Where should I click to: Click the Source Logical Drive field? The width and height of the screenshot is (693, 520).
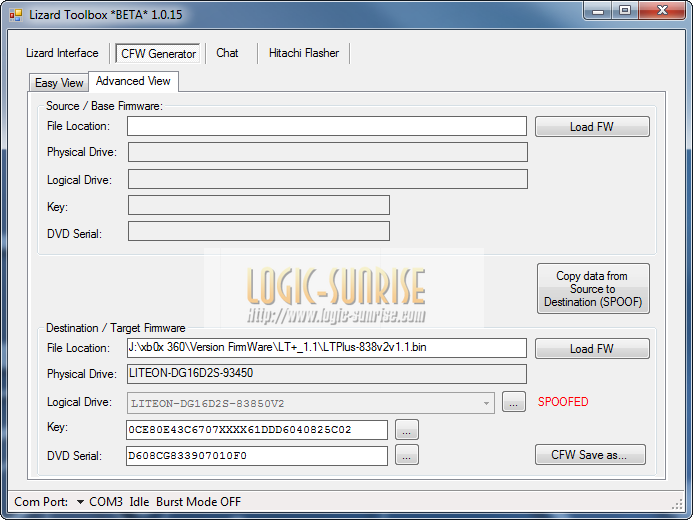(327, 179)
